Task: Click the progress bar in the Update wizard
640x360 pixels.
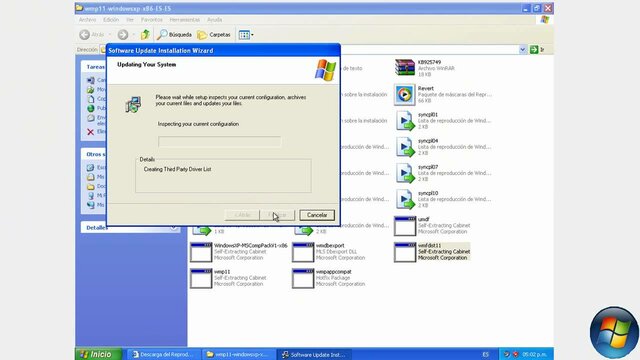Action: click(220, 142)
